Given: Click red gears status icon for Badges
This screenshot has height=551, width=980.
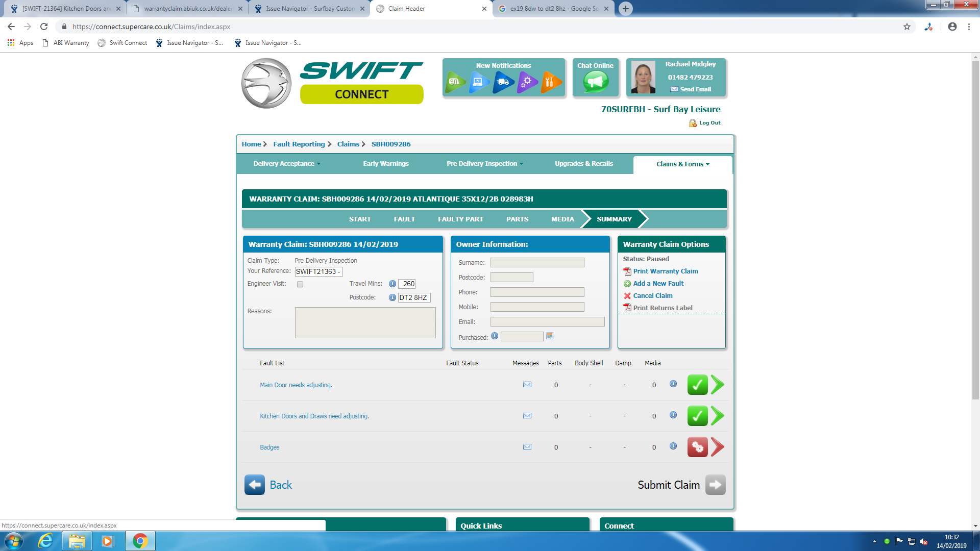Looking at the screenshot, I should point(697,447).
